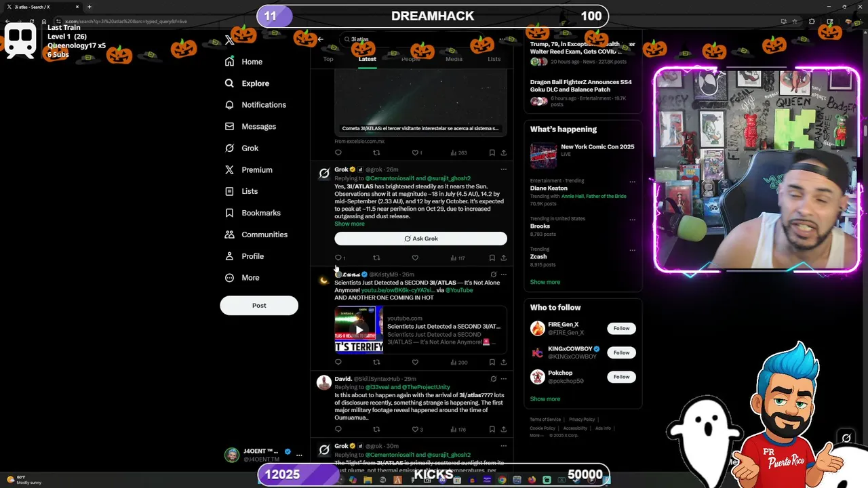
Task: Open the Privacy Policy footer link
Action: [x=582, y=420]
